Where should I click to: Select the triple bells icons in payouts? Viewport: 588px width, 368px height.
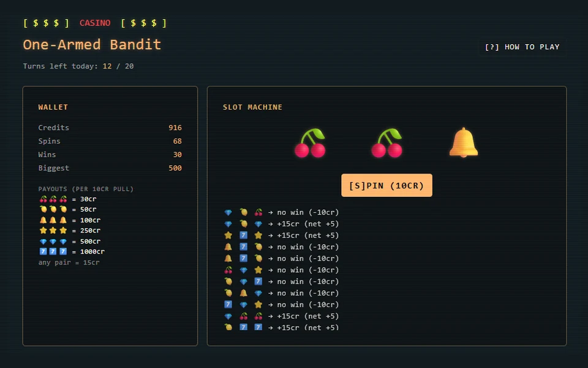[x=53, y=220]
